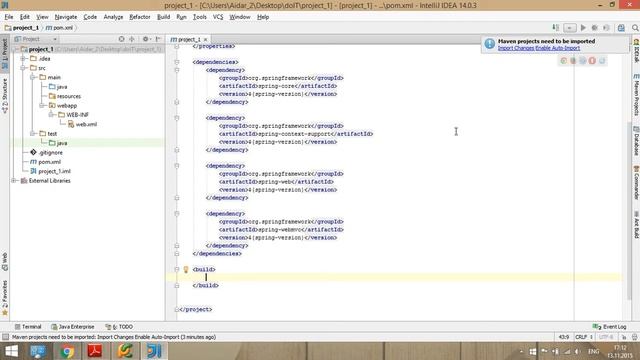Toggle the Ant Build side panel

(636, 224)
